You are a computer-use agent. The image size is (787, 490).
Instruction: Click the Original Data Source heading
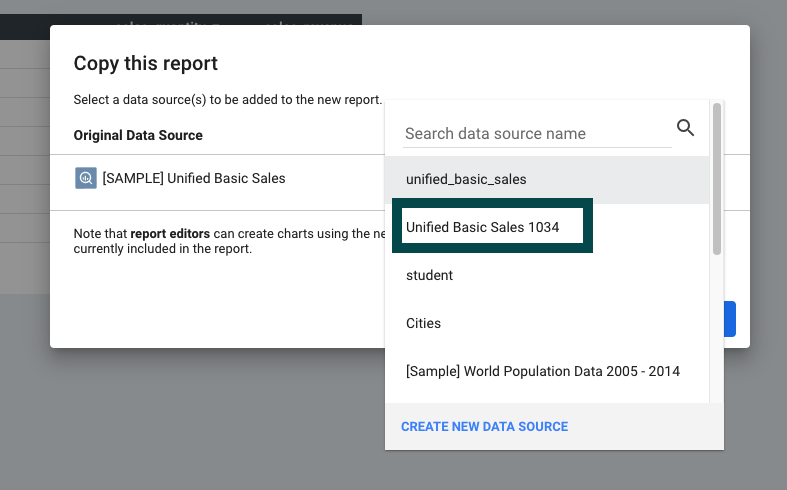pos(138,135)
